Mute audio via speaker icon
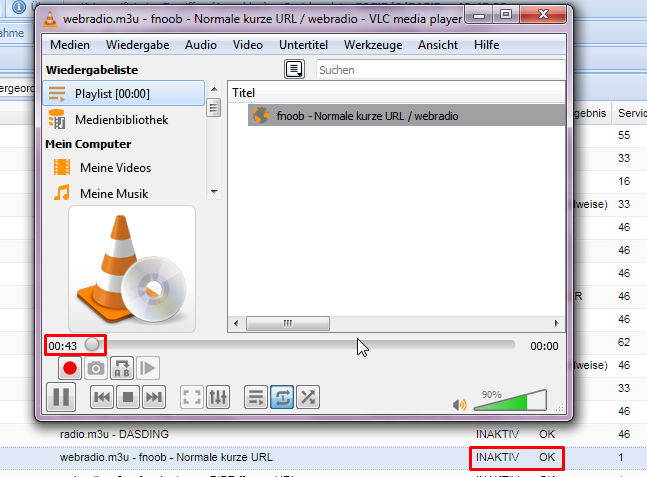This screenshot has height=477, width=647. coord(460,405)
